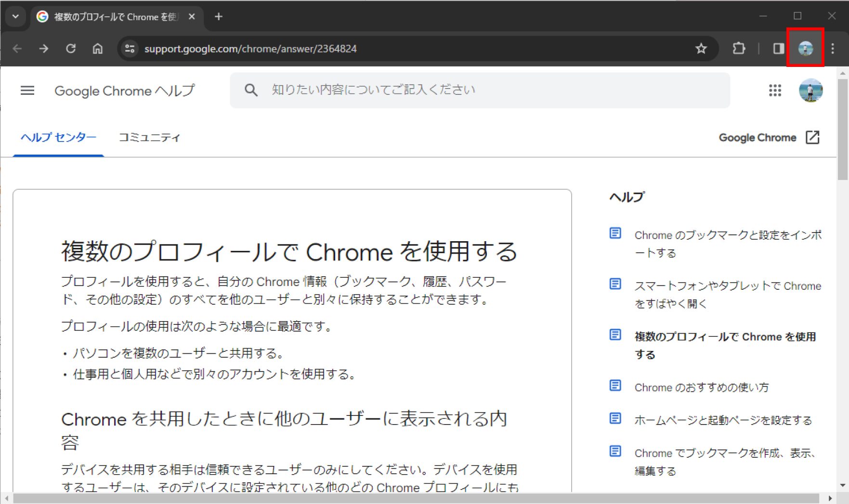Click the search magnifier icon
Screen dimensions: 849x504
click(x=251, y=90)
